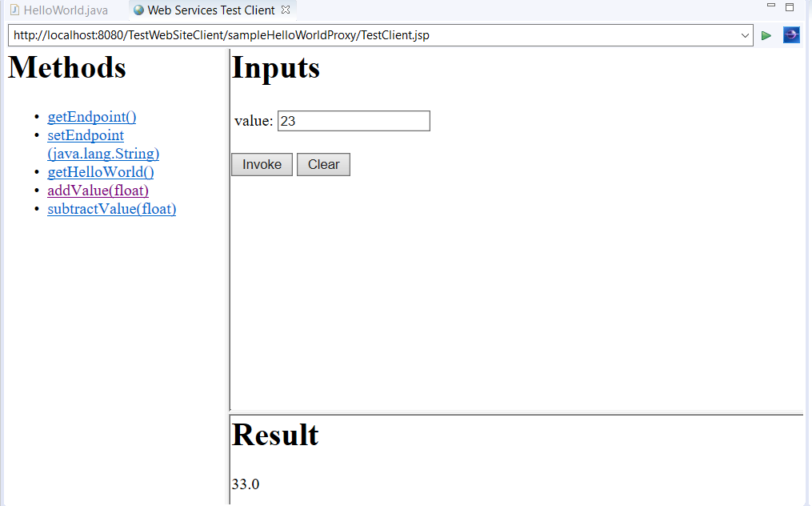812x506 pixels.
Task: Maximize the editor view
Action: 789,6
